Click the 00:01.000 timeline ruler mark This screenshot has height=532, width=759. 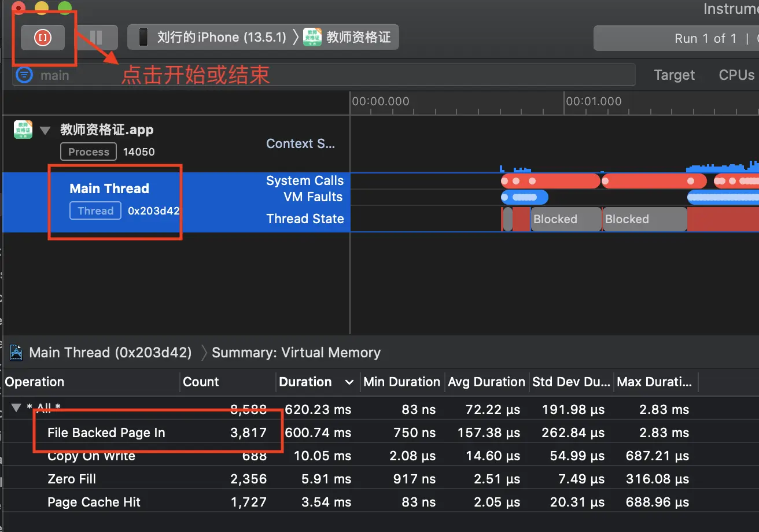pos(594,101)
